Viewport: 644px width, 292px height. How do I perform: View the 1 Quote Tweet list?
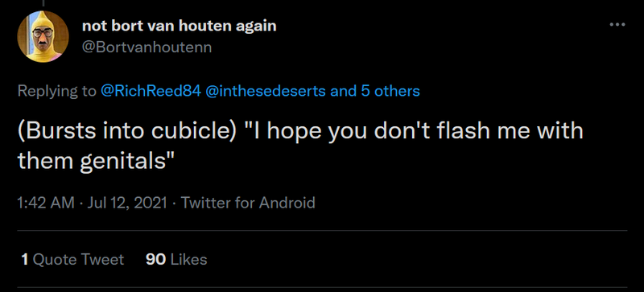[x=72, y=260]
